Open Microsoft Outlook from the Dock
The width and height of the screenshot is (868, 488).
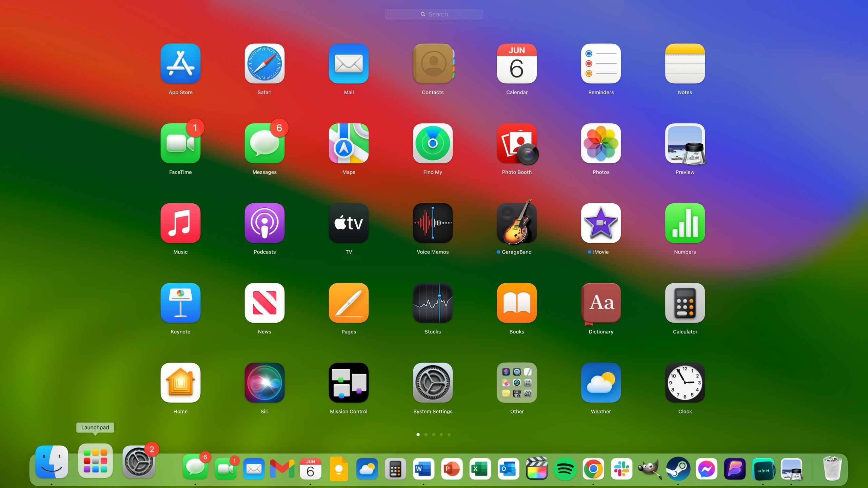[508, 469]
